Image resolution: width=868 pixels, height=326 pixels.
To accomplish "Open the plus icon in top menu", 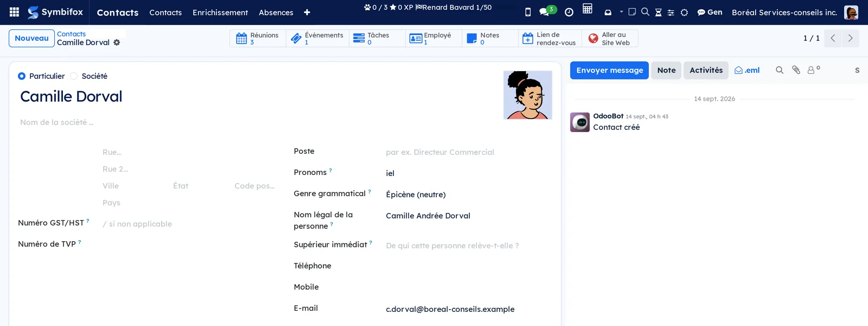I will pyautogui.click(x=307, y=12).
